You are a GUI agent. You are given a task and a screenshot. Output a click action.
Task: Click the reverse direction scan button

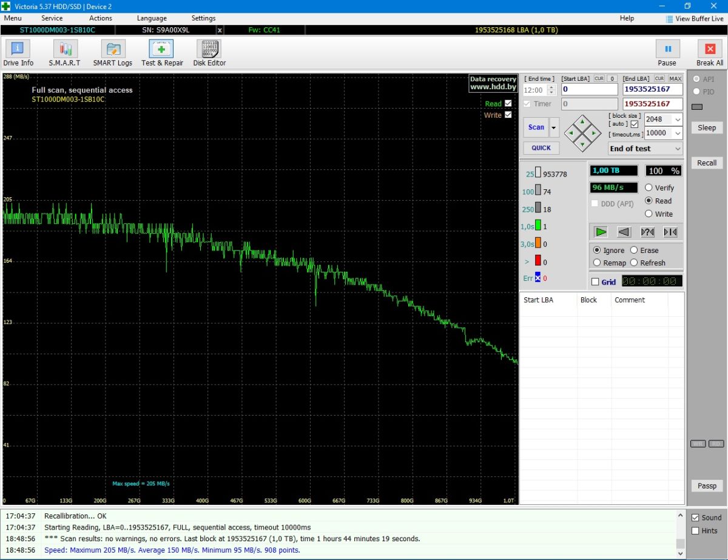pos(624,232)
